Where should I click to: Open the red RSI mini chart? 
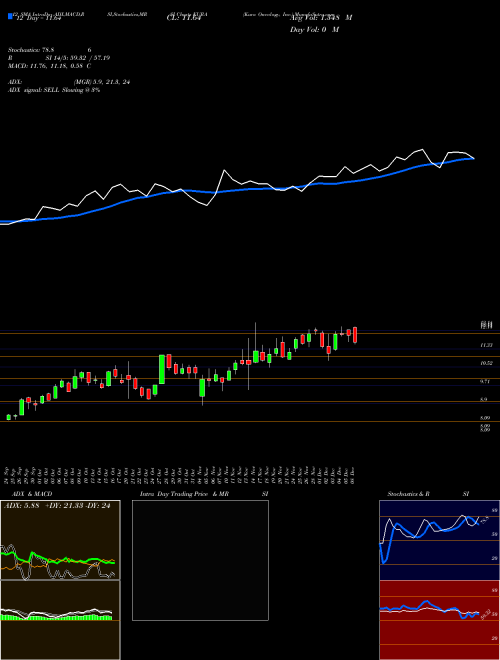point(439,620)
